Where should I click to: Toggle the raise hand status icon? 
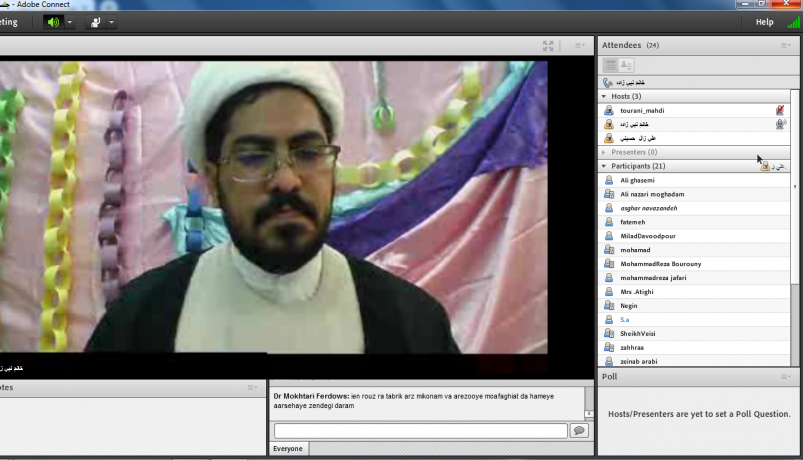[x=96, y=22]
